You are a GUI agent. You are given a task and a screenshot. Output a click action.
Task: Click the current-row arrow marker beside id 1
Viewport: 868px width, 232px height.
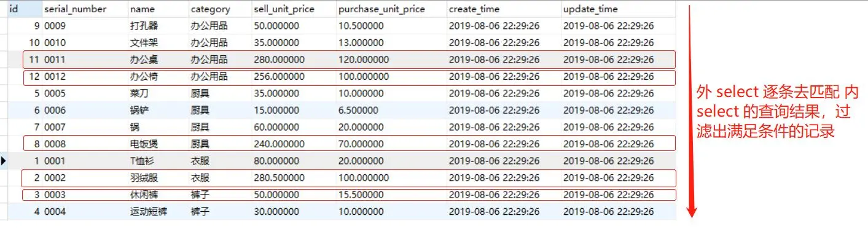(x=4, y=161)
